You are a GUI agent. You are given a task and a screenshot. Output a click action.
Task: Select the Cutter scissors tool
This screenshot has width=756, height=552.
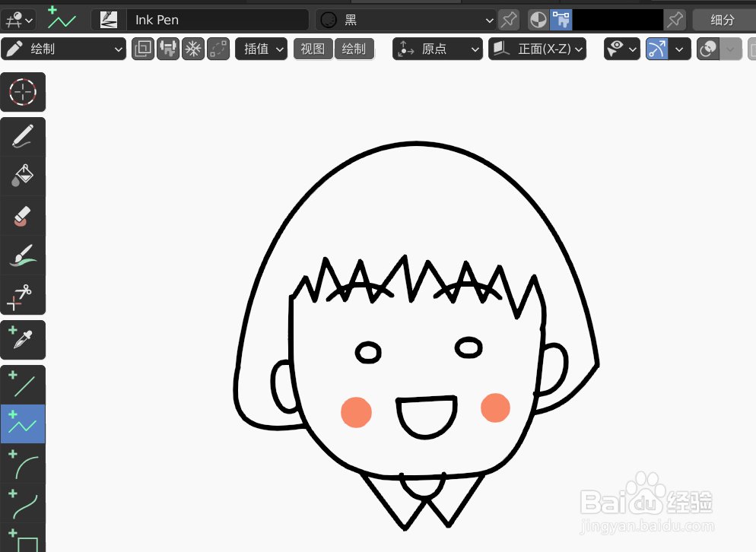point(23,294)
